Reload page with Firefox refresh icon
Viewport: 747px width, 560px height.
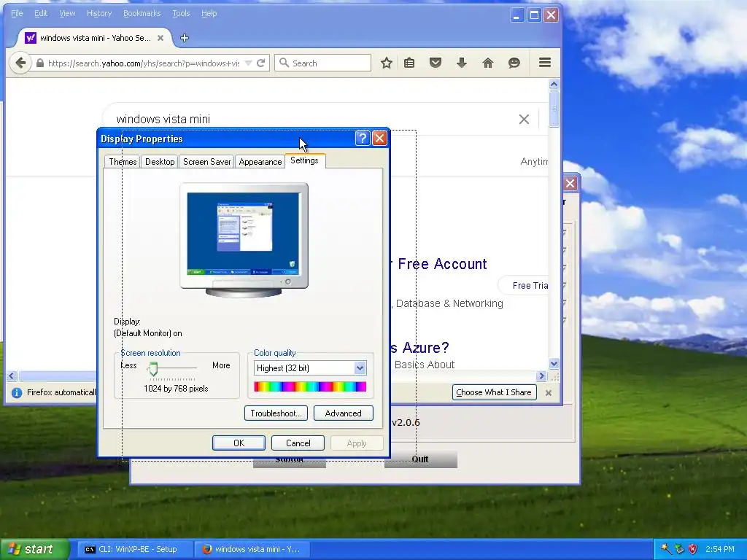260,63
